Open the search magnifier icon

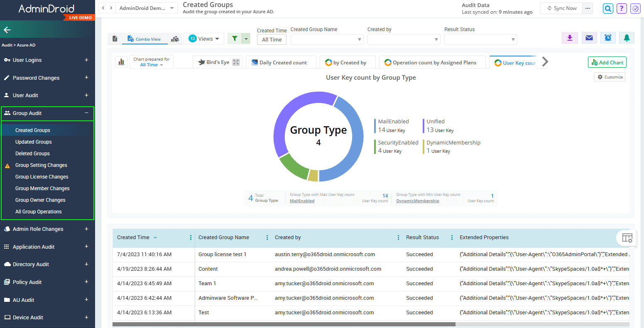click(x=608, y=8)
